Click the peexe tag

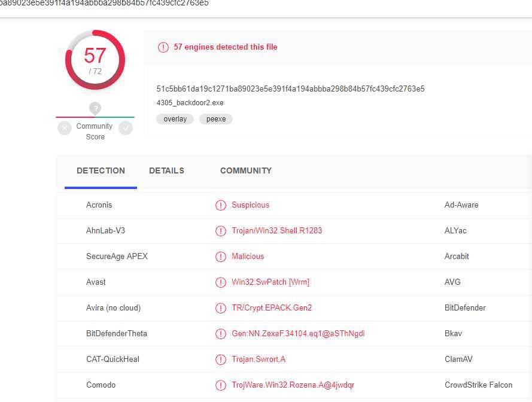point(216,119)
